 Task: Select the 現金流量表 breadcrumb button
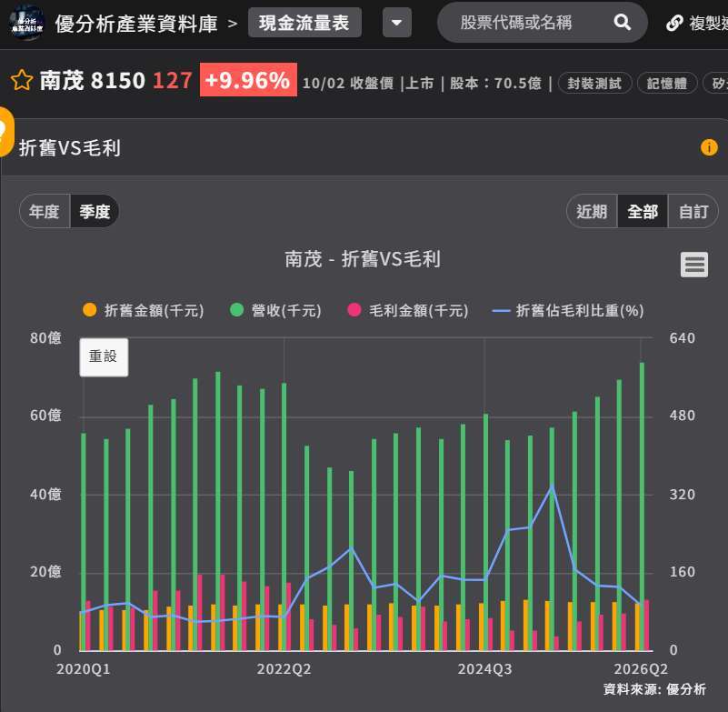304,23
